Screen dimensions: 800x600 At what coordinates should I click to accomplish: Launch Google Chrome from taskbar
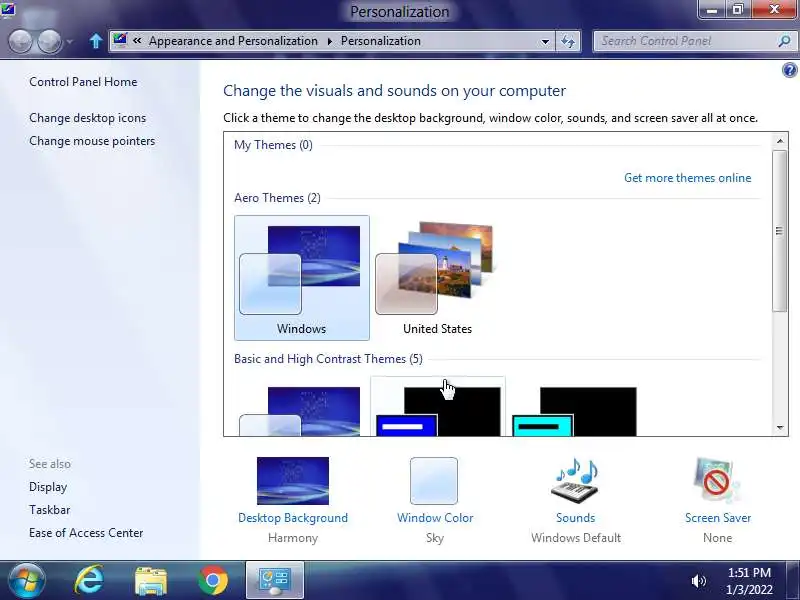pyautogui.click(x=213, y=581)
